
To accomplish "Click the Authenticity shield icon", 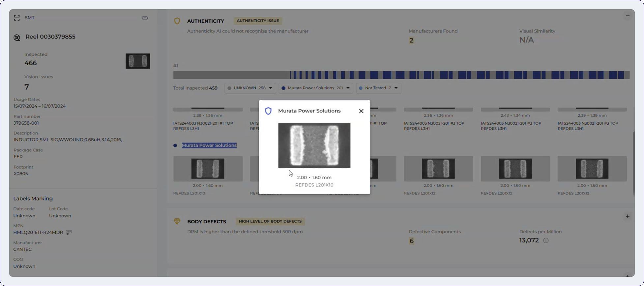I will tap(177, 21).
